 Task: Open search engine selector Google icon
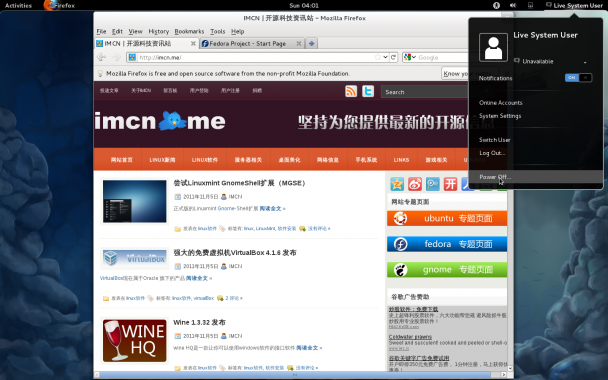(x=409, y=57)
